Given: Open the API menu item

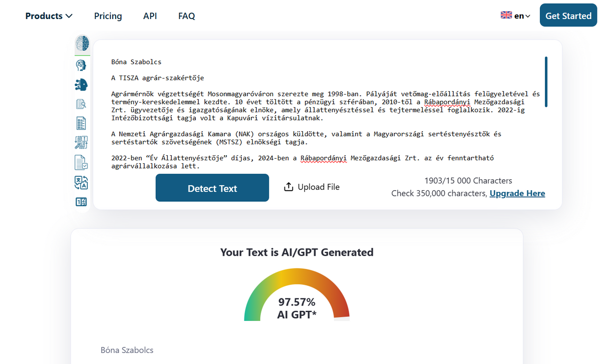Looking at the screenshot, I should [x=150, y=16].
